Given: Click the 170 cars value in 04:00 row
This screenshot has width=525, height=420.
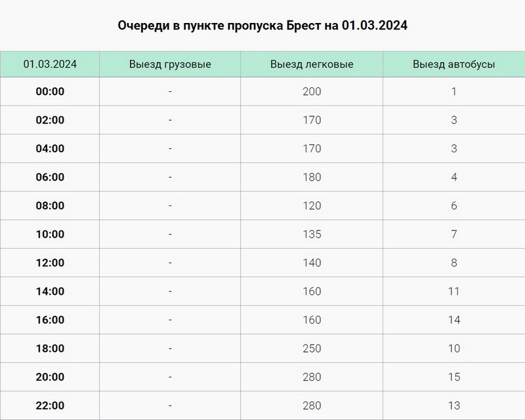Looking at the screenshot, I should (312, 149).
